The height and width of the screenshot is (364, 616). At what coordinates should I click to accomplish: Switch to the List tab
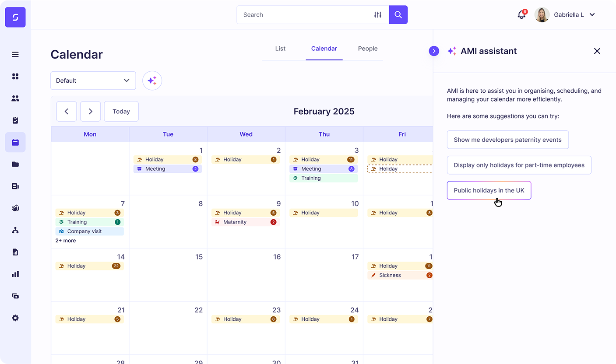(280, 49)
